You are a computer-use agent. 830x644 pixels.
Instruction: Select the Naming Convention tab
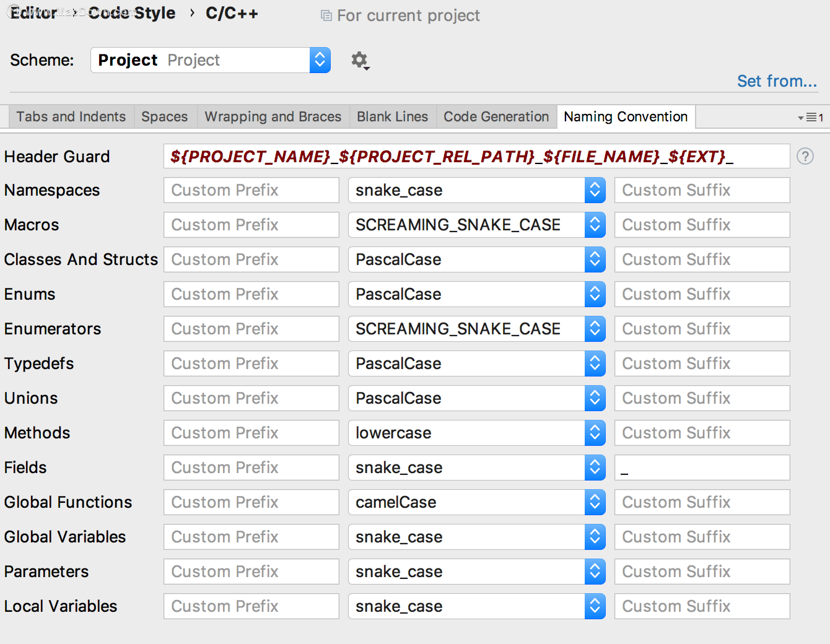coord(626,116)
